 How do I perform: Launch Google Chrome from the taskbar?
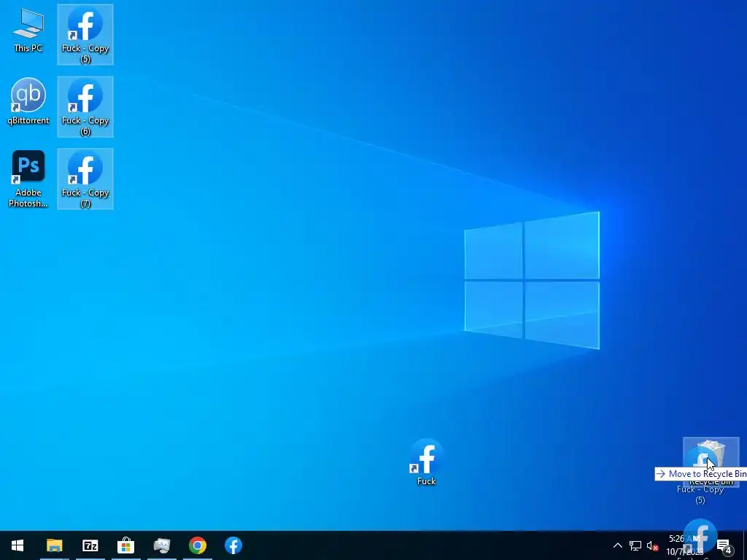tap(197, 545)
